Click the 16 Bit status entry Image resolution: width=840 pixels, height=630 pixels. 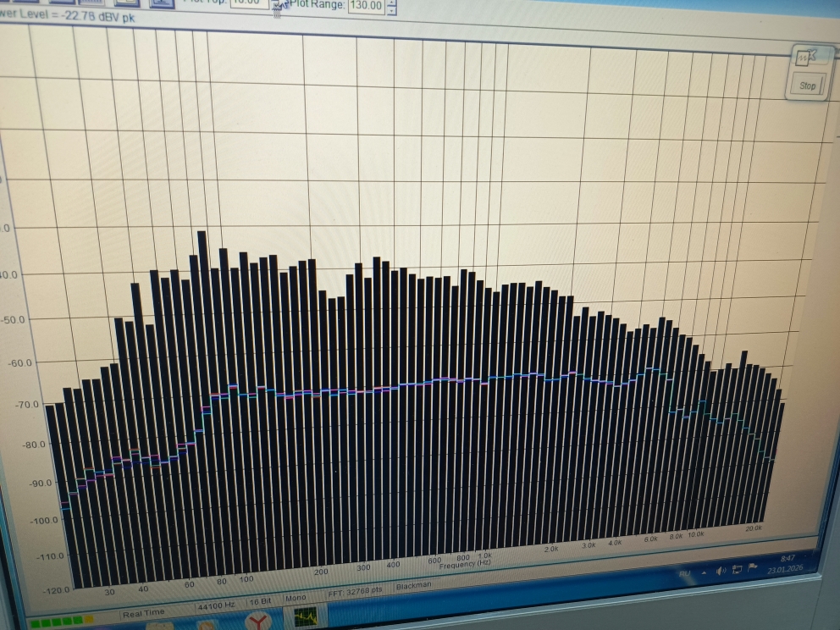pos(260,601)
